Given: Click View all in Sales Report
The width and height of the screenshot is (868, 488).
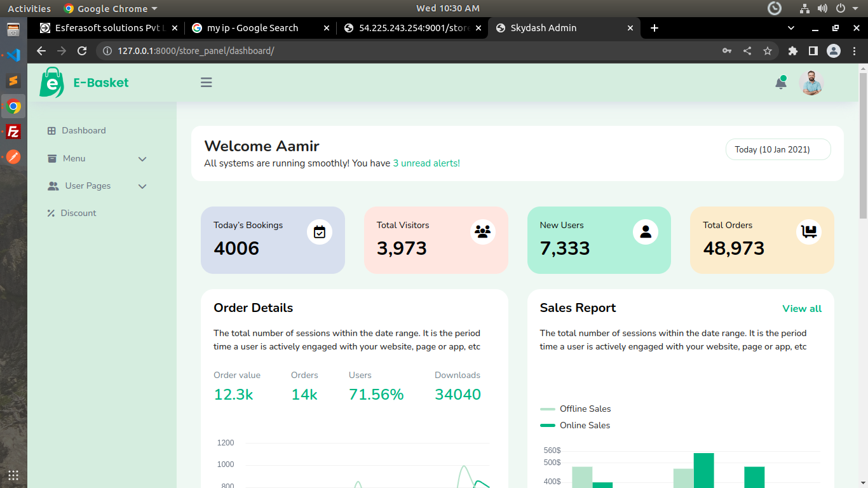Looking at the screenshot, I should 801,309.
